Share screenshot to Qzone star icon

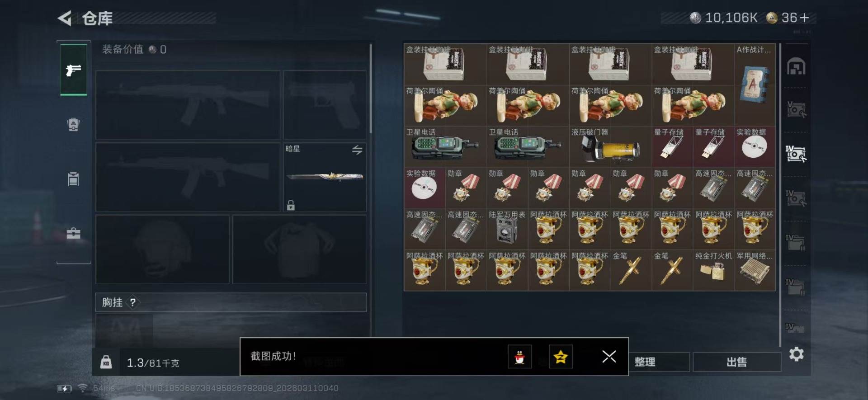click(x=561, y=357)
